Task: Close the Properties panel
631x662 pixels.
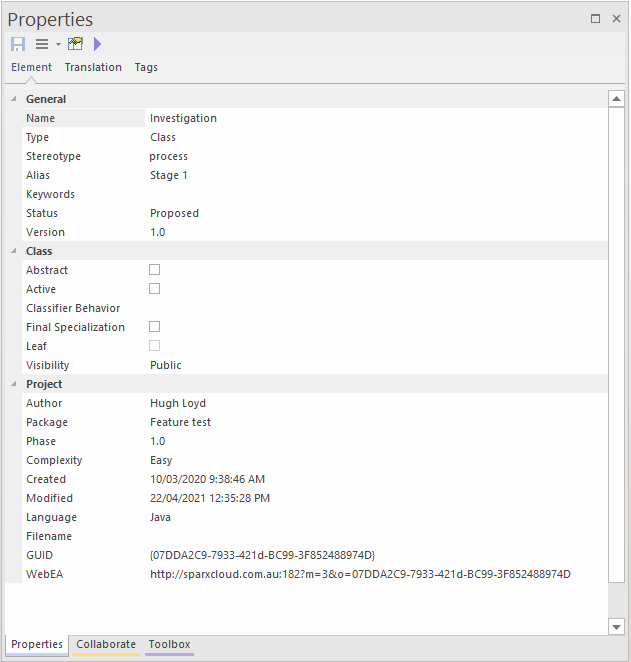Action: click(x=616, y=18)
